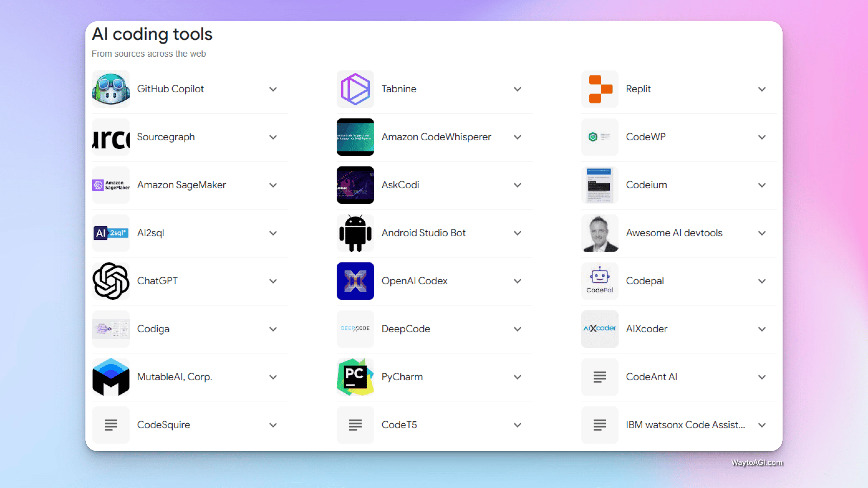Image resolution: width=868 pixels, height=488 pixels.
Task: Click the CodeAnt AI placeholder icon
Action: coord(600,377)
